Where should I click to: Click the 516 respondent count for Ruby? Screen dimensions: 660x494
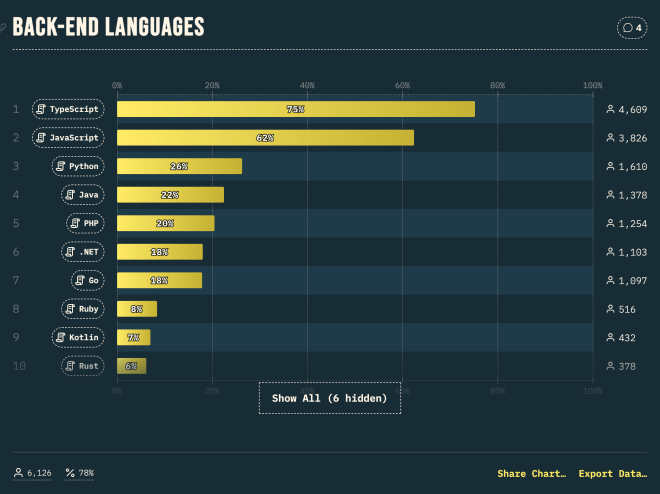point(621,309)
